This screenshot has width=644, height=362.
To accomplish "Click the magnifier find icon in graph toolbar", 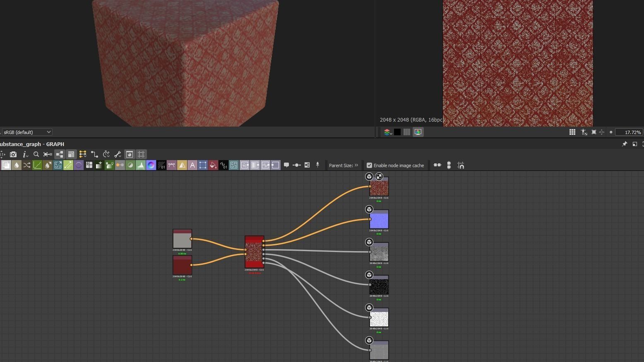I will pyautogui.click(x=36, y=154).
